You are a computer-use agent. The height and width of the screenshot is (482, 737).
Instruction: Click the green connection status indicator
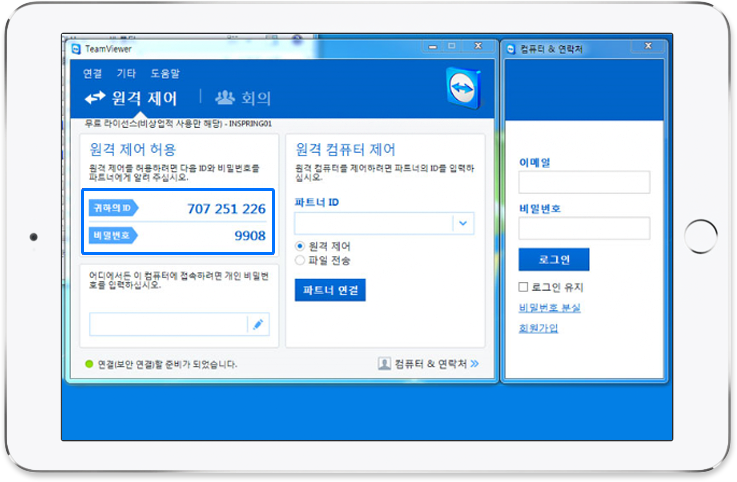tap(89, 364)
